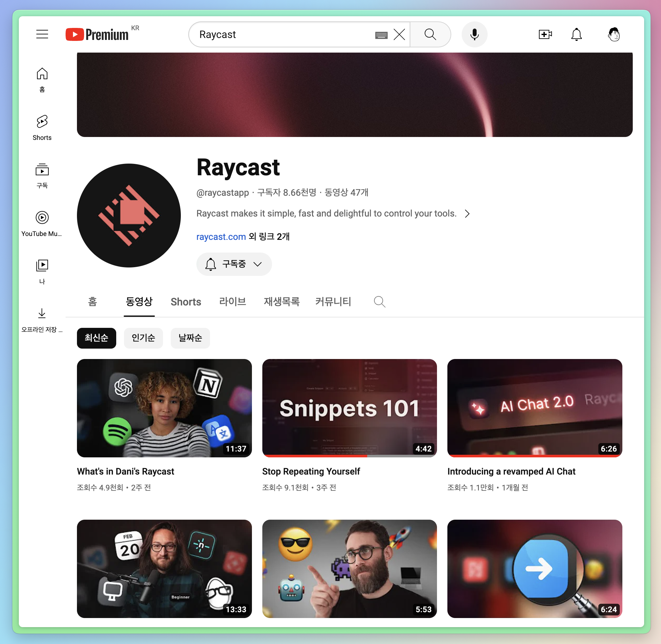661x644 pixels.
Task: Click the 조회수 4.9천회 view count
Action: tap(100, 488)
